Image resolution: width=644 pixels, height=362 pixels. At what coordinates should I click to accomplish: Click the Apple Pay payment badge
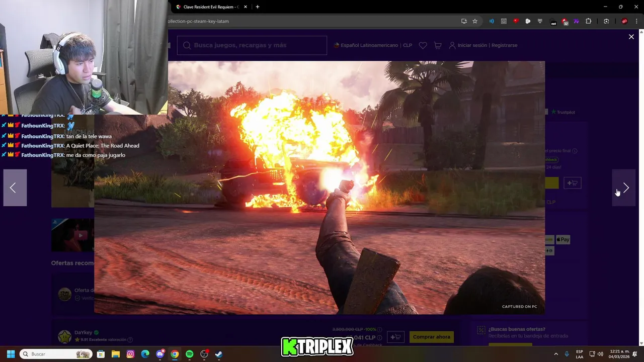[563, 240]
